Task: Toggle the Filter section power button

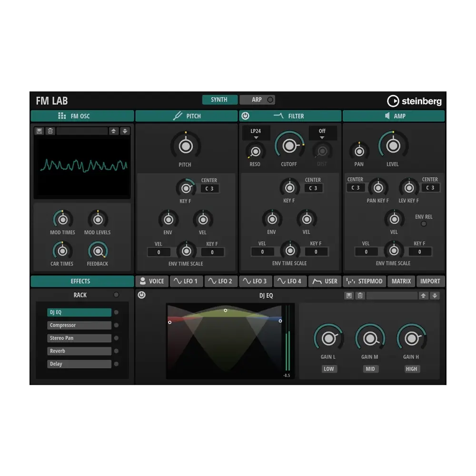Action: [x=245, y=116]
